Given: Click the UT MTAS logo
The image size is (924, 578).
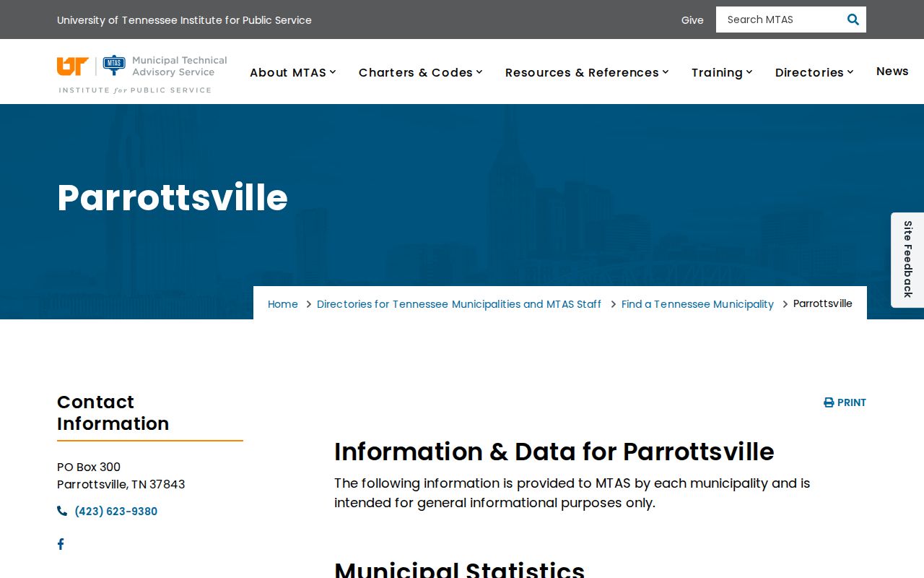Looking at the screenshot, I should pyautogui.click(x=142, y=74).
